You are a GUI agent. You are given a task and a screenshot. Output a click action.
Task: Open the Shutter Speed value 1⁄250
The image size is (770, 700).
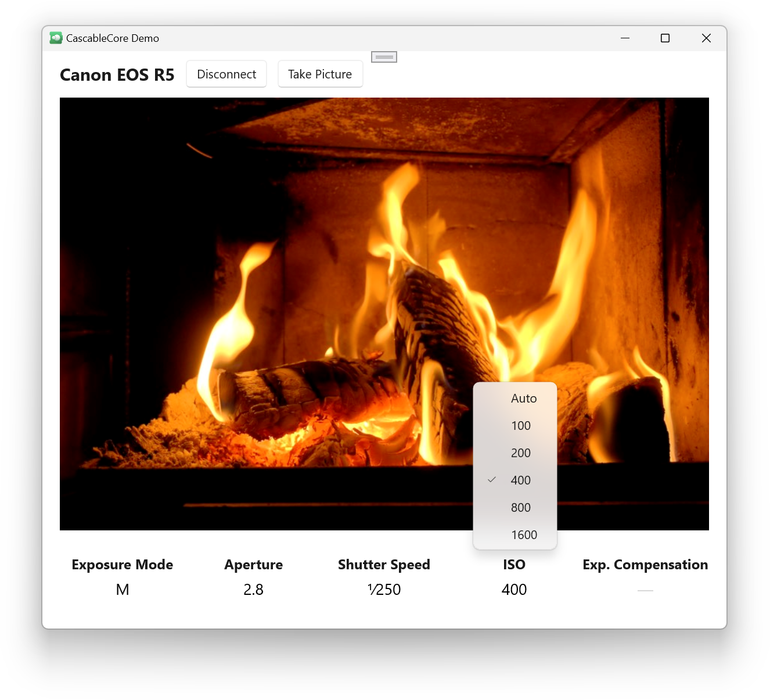click(384, 590)
